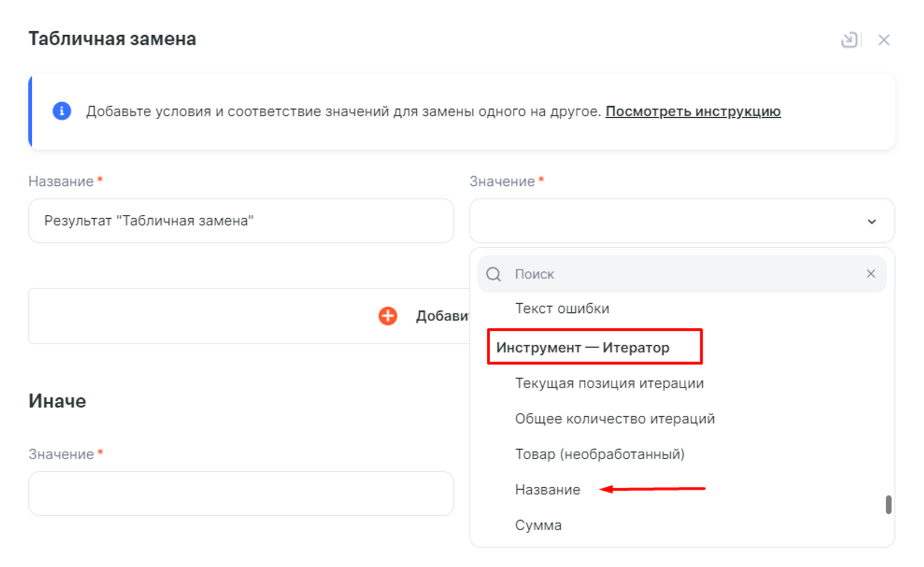This screenshot has width=924, height=567.
Task: Clear the search with the X icon
Action: (x=871, y=274)
